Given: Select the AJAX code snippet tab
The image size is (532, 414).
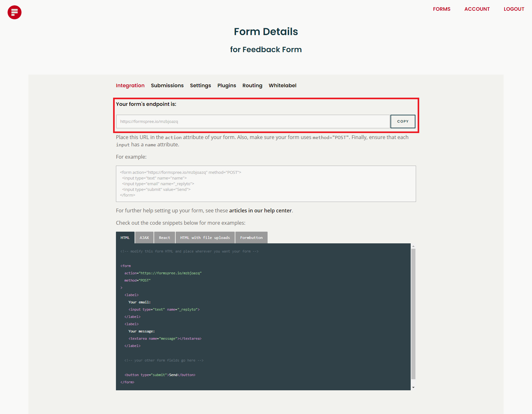Looking at the screenshot, I should pyautogui.click(x=144, y=237).
